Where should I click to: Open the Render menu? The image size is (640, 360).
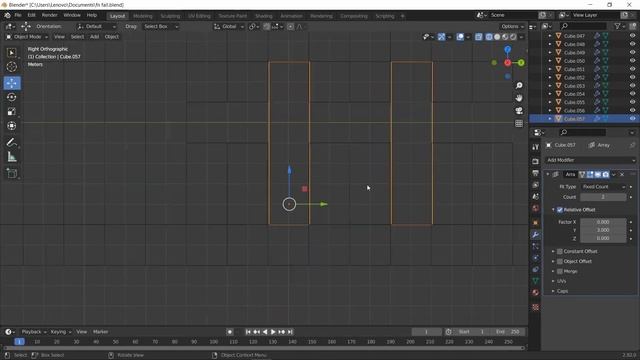point(49,15)
